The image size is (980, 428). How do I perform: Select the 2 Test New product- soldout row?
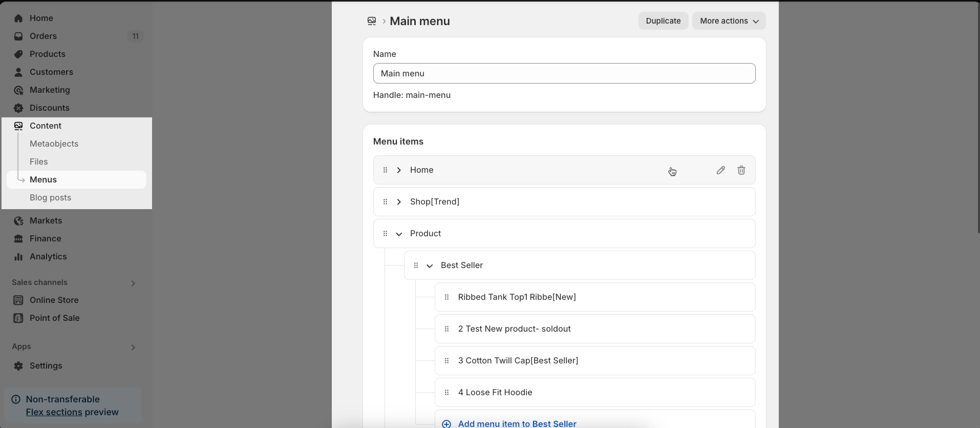pyautogui.click(x=595, y=329)
